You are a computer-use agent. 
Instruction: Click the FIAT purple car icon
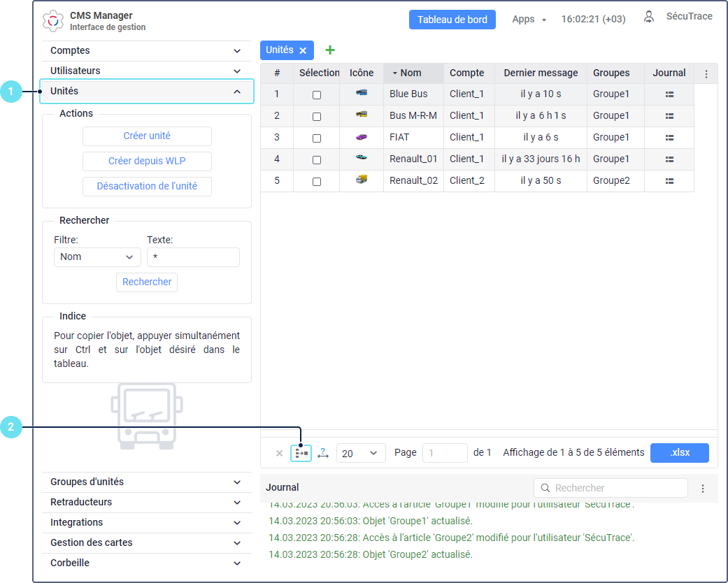pos(361,138)
